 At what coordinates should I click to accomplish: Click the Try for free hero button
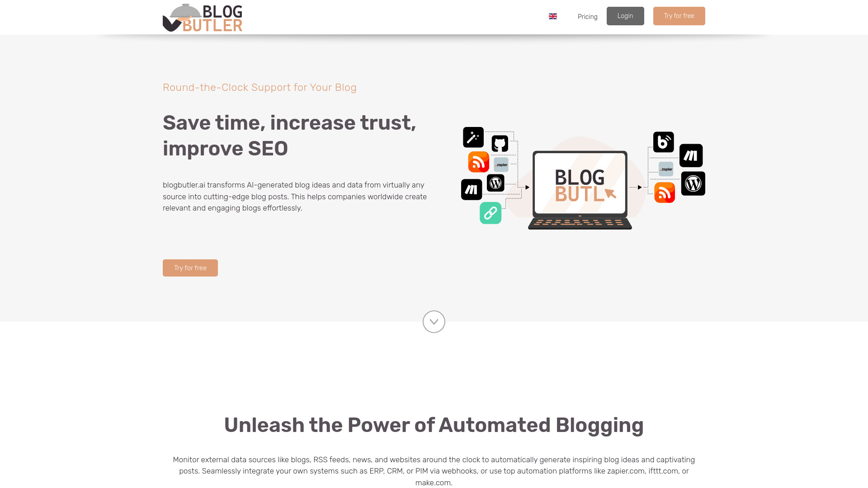pyautogui.click(x=190, y=267)
